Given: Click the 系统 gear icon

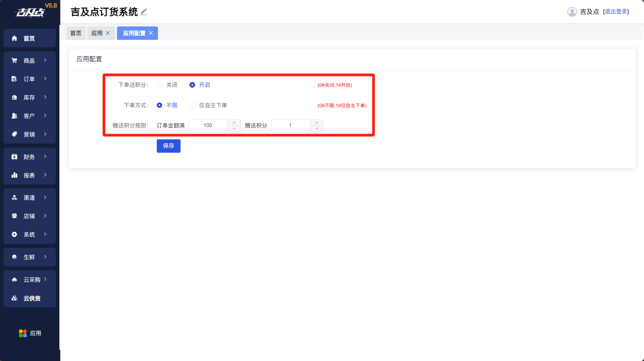Looking at the screenshot, I should 14,234.
